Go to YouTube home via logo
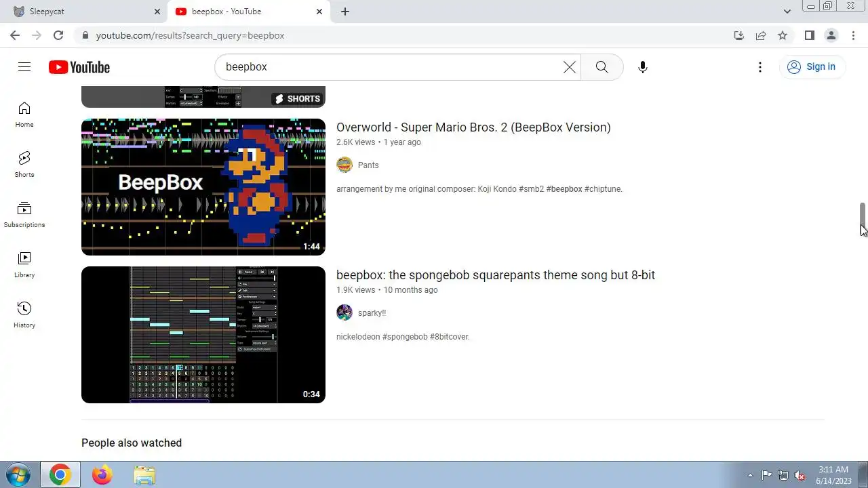This screenshot has width=868, height=488. pos(79,67)
